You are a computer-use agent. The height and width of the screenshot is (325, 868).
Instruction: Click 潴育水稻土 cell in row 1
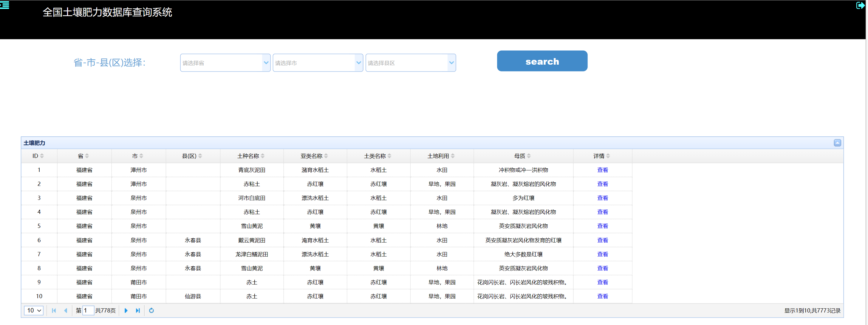[x=315, y=170]
